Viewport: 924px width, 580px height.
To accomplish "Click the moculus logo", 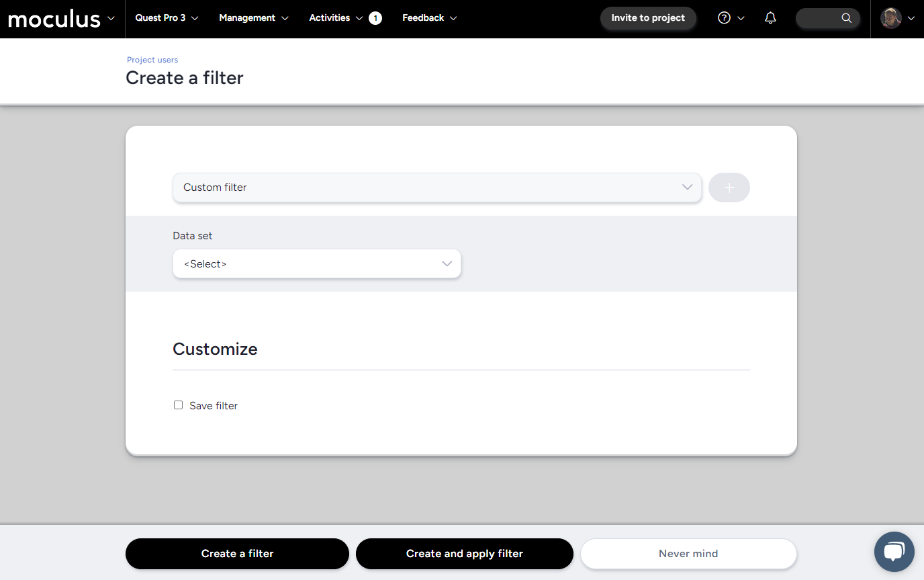I will point(54,19).
